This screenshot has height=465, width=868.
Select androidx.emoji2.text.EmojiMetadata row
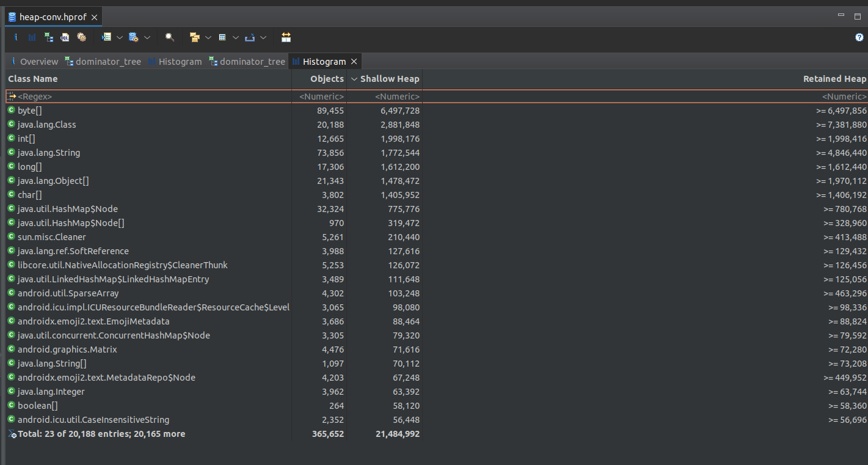pos(437,321)
